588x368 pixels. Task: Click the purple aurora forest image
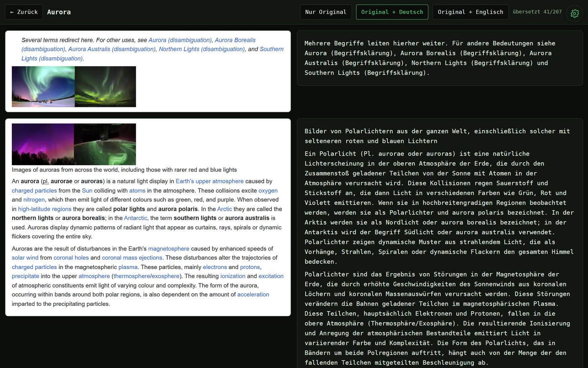tap(43, 144)
